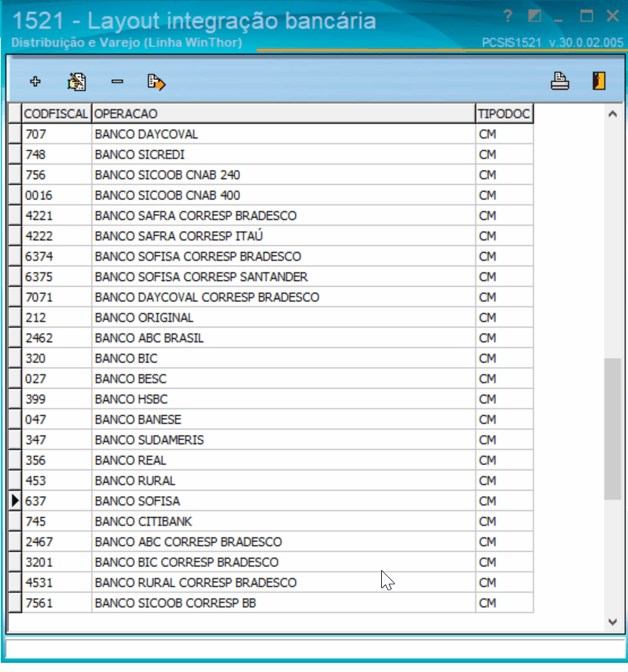The image size is (628, 672).
Task: Click the row selector beside BANCO DAYCOVAL
Action: point(15,134)
